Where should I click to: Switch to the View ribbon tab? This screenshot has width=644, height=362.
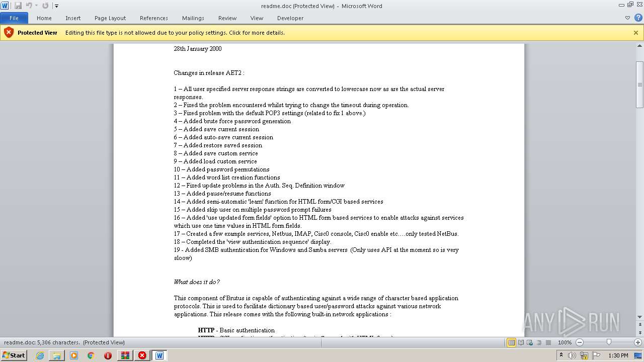click(257, 18)
